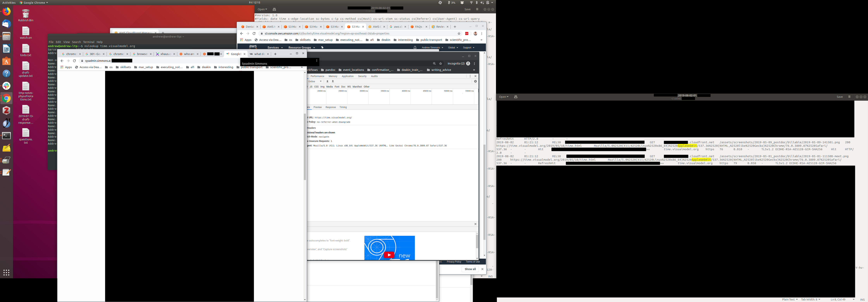
Task: Click the export HAR download arrow icon
Action: click(333, 82)
